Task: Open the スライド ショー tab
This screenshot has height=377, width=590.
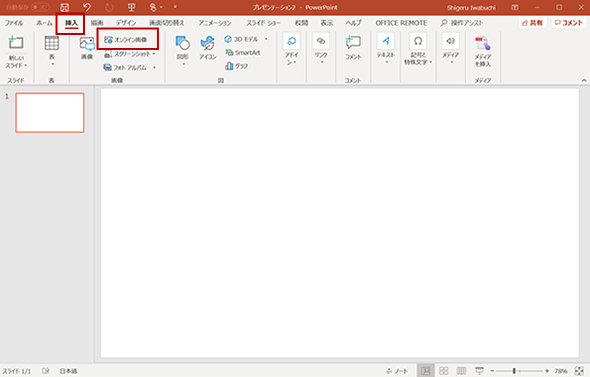Action: [x=263, y=23]
